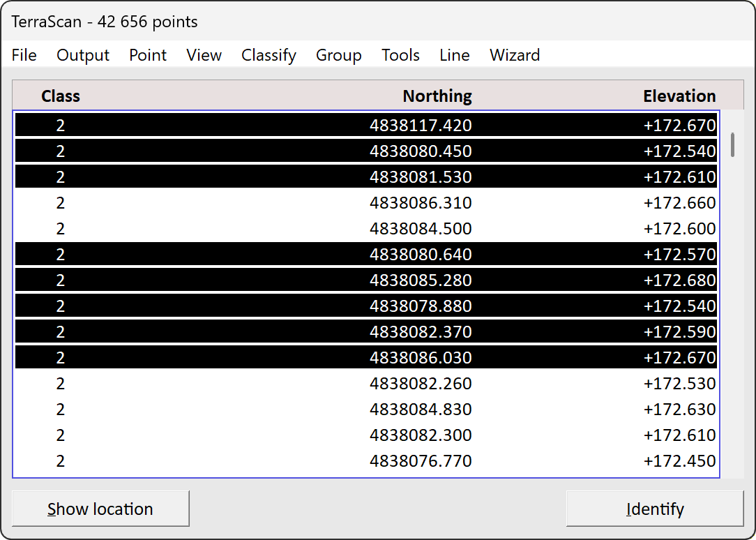This screenshot has width=756, height=540.
Task: Select the row with northing 4838081.530
Action: (366, 177)
